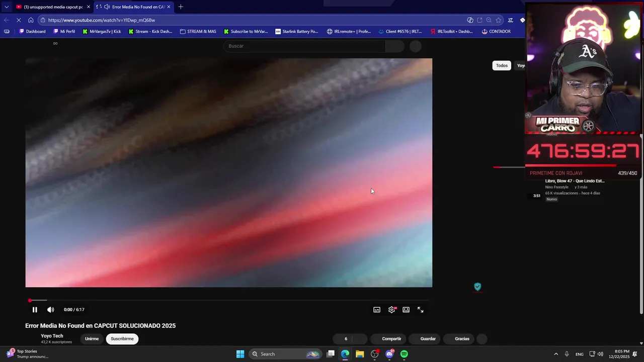Pause the YouTube video
The image size is (644, 362).
(35, 310)
